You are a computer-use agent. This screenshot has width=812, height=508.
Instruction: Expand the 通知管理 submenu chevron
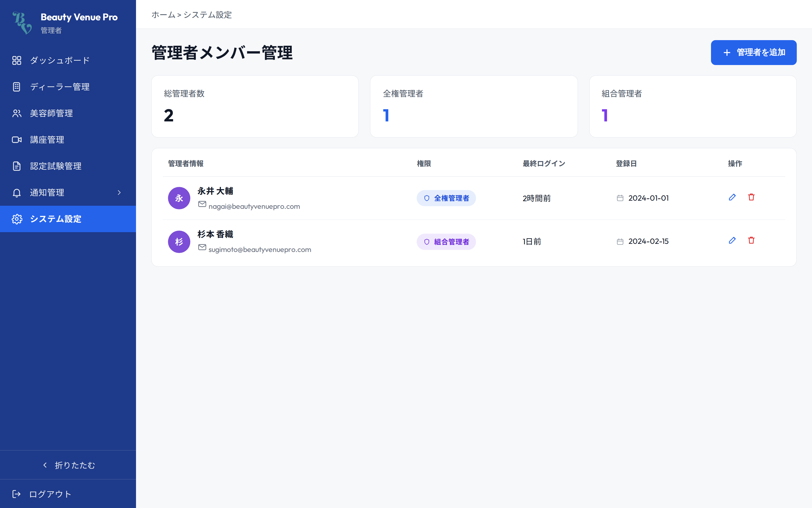(119, 193)
